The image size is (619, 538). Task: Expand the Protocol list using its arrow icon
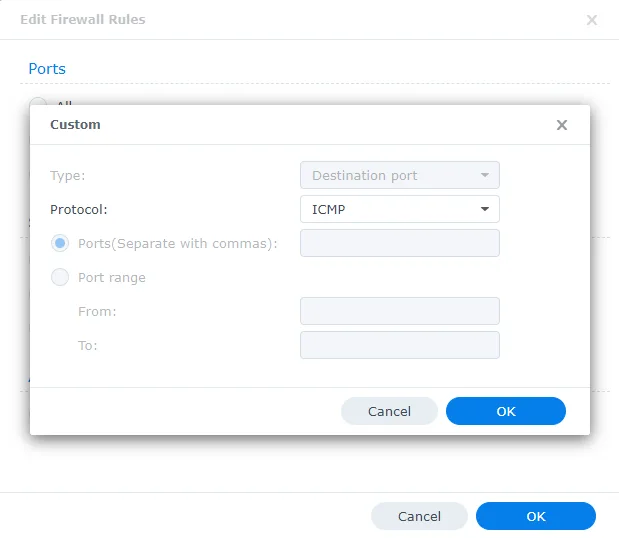(x=484, y=209)
